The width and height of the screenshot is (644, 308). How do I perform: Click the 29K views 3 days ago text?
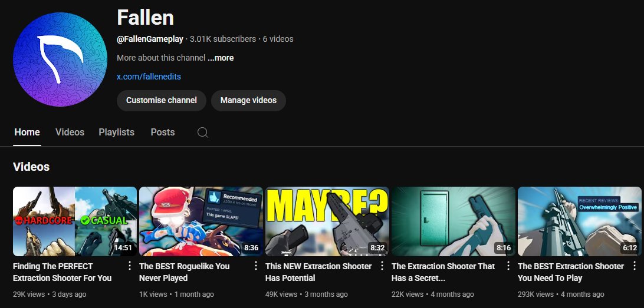pos(50,294)
